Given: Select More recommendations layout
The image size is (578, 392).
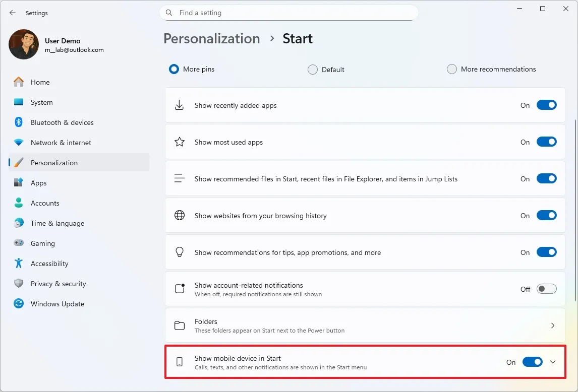Looking at the screenshot, I should [452, 69].
